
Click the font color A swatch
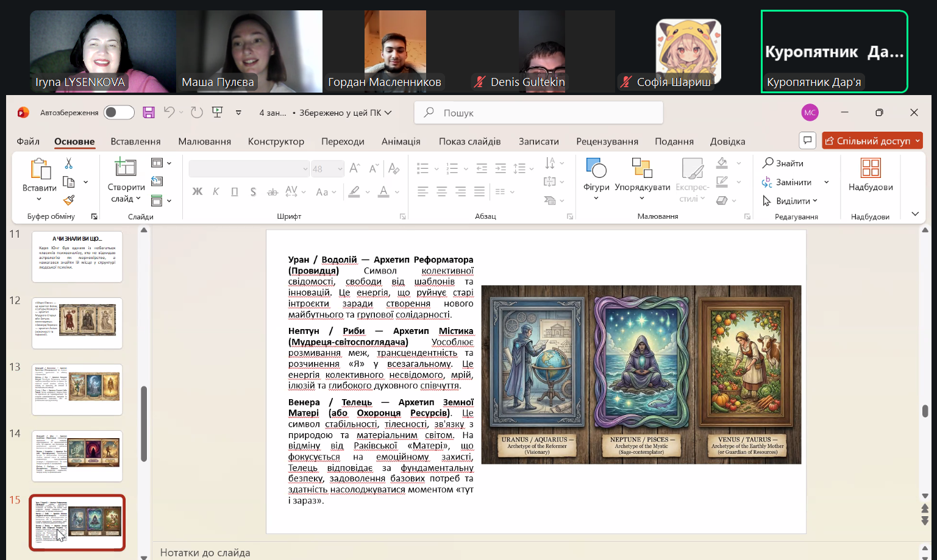click(383, 192)
